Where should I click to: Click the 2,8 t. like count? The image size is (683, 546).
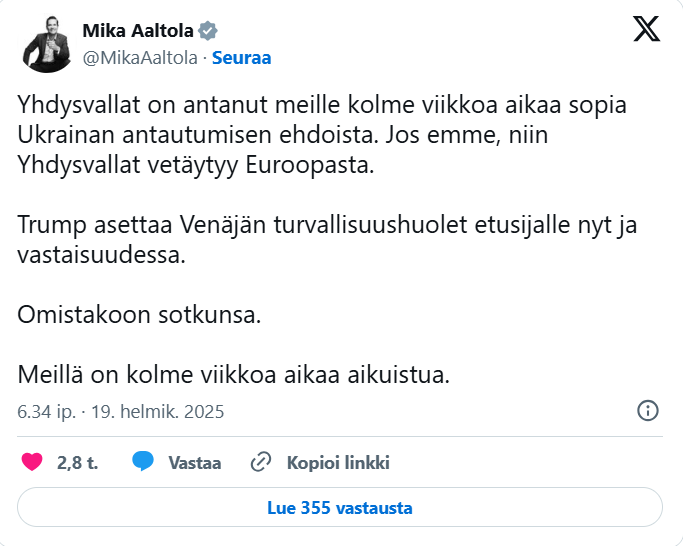[76, 463]
